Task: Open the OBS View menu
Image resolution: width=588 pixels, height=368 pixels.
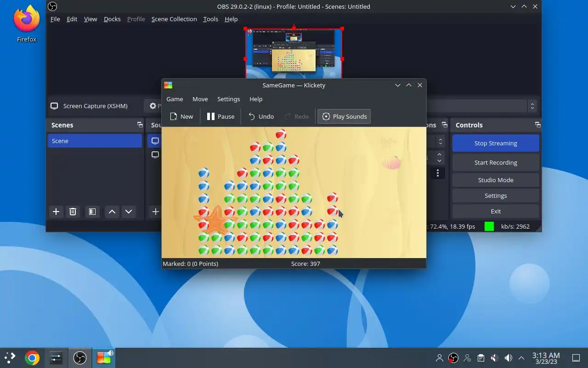Action: 90,19
